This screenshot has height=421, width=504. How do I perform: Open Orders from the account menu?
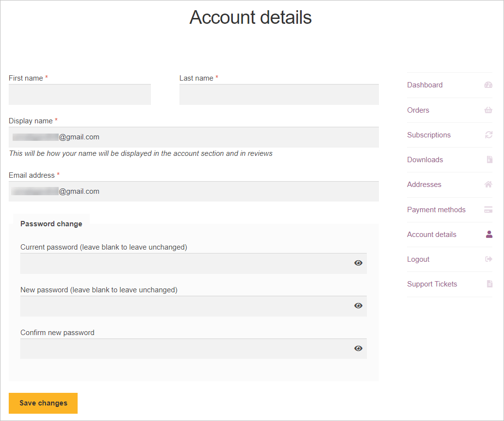(418, 110)
